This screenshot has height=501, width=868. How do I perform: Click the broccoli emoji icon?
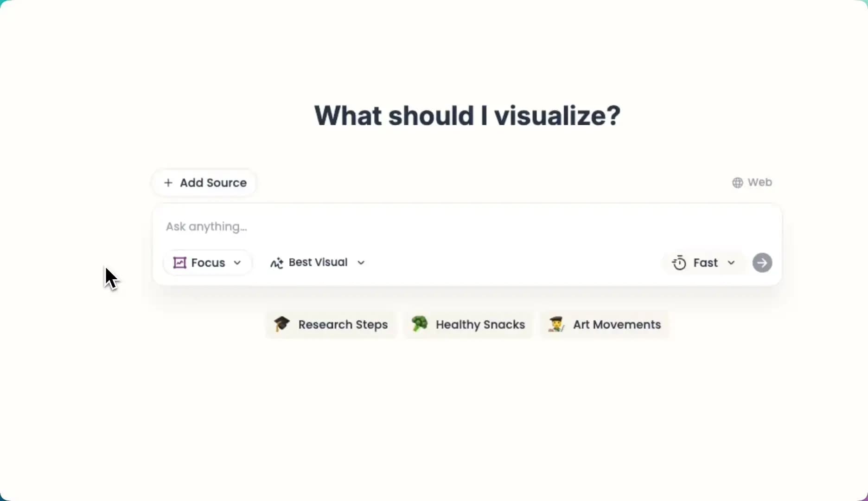[420, 323]
